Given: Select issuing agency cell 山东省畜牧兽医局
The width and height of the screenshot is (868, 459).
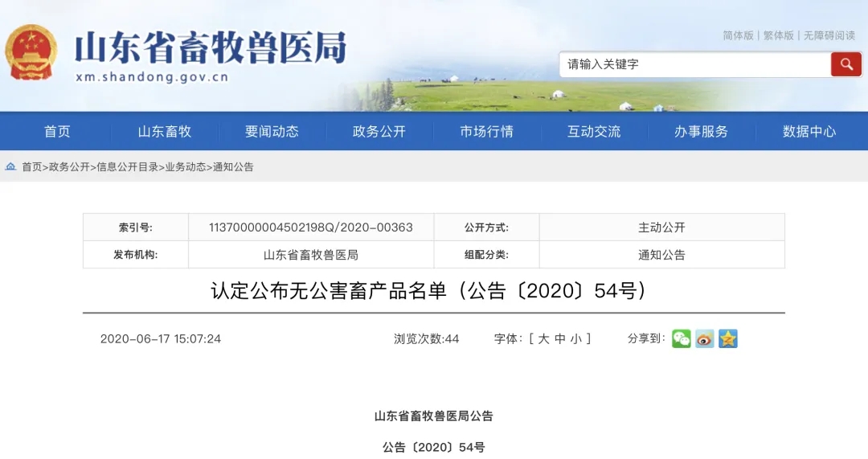Looking at the screenshot, I should pos(310,255).
